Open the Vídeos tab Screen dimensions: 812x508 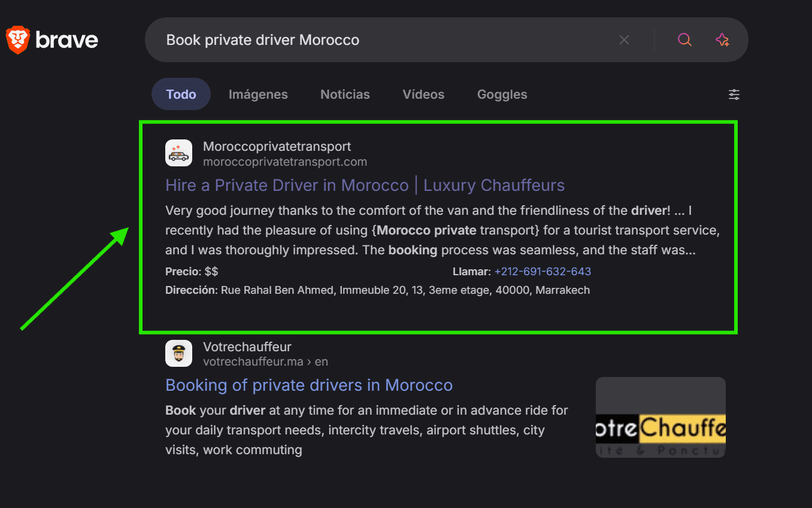coord(423,95)
